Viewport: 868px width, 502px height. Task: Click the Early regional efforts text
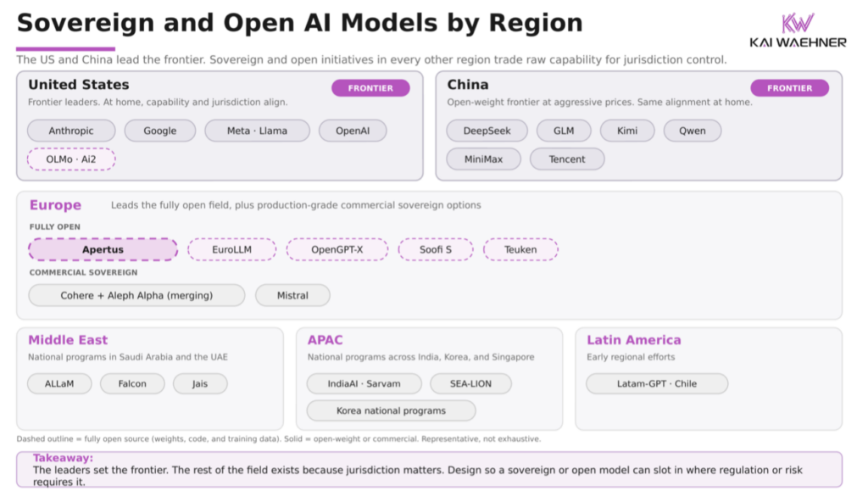point(631,357)
